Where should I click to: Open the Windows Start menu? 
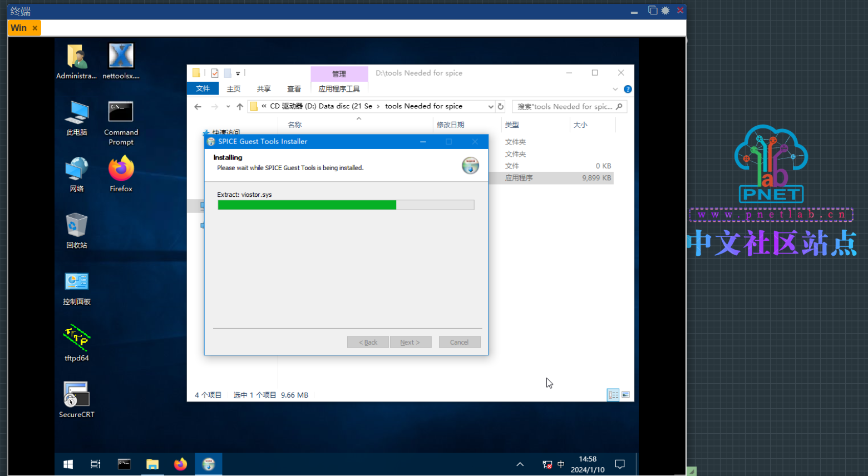click(68, 464)
